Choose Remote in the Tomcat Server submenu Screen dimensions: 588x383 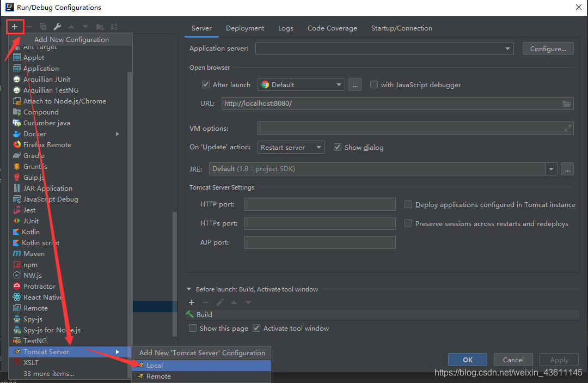201,376
